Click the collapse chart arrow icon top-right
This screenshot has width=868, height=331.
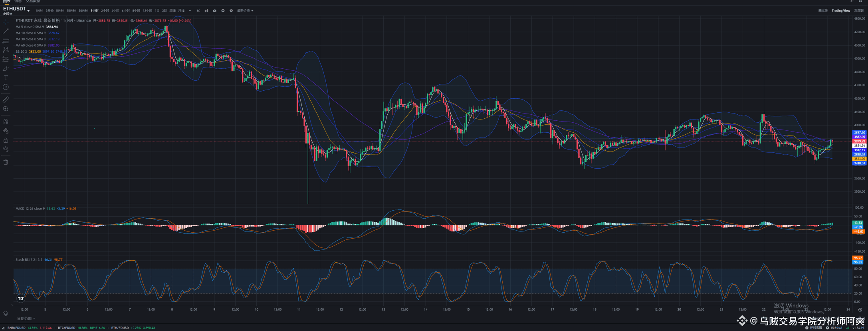(x=852, y=2)
